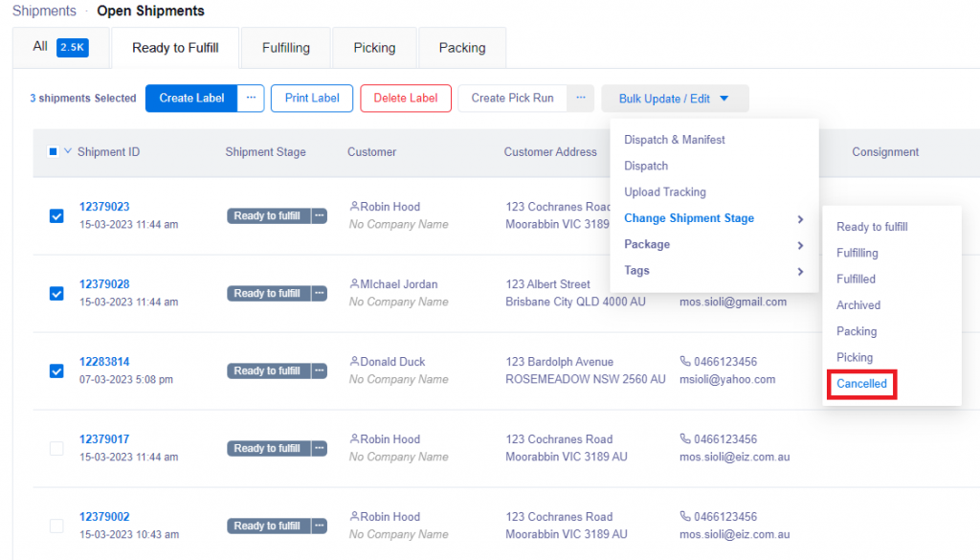The image size is (980, 560).
Task: Choose Dispatch & Manifest menu option
Action: 675,140
